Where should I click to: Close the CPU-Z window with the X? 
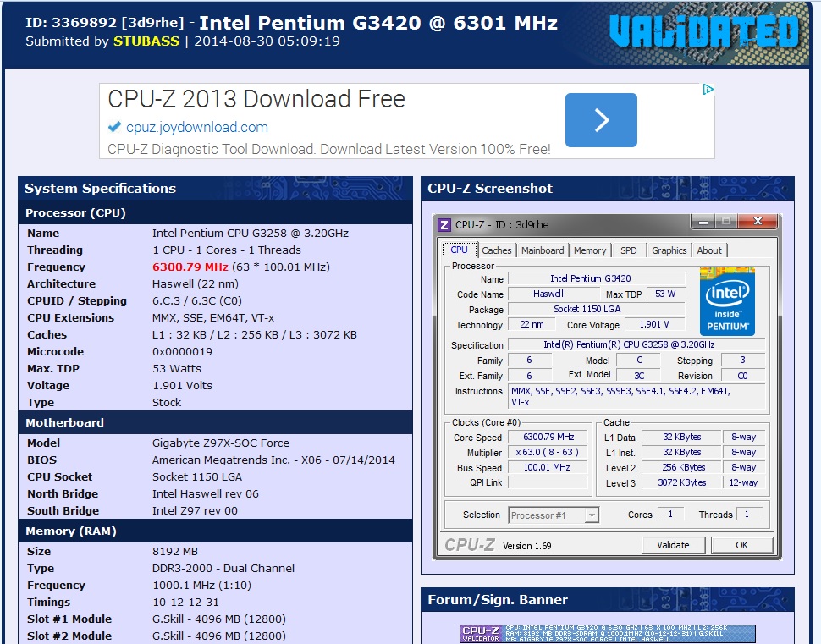[758, 222]
